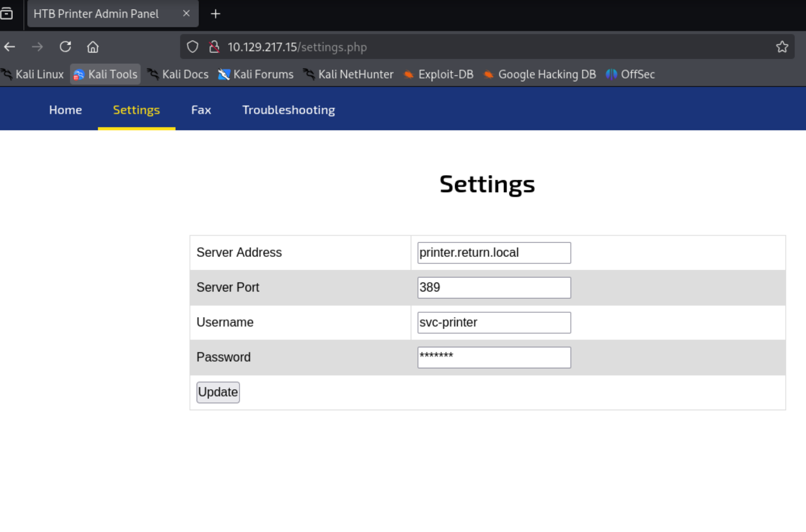Focus the Server Address input field
Viewport: 806px width, 532px height.
point(494,253)
